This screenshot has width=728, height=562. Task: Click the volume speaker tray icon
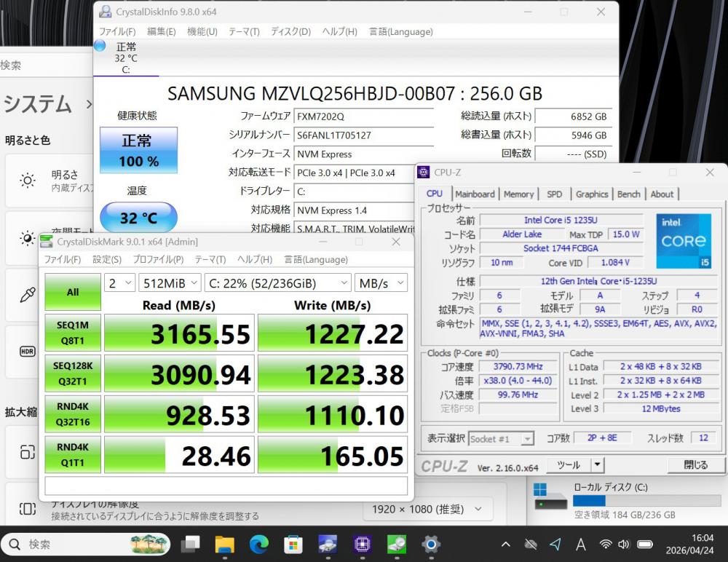[x=624, y=544]
